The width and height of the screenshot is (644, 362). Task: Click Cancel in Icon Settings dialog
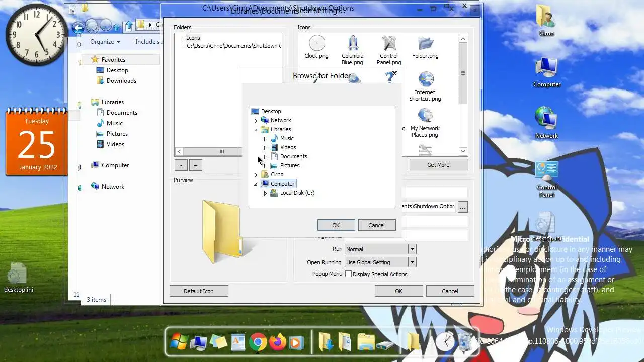click(450, 291)
